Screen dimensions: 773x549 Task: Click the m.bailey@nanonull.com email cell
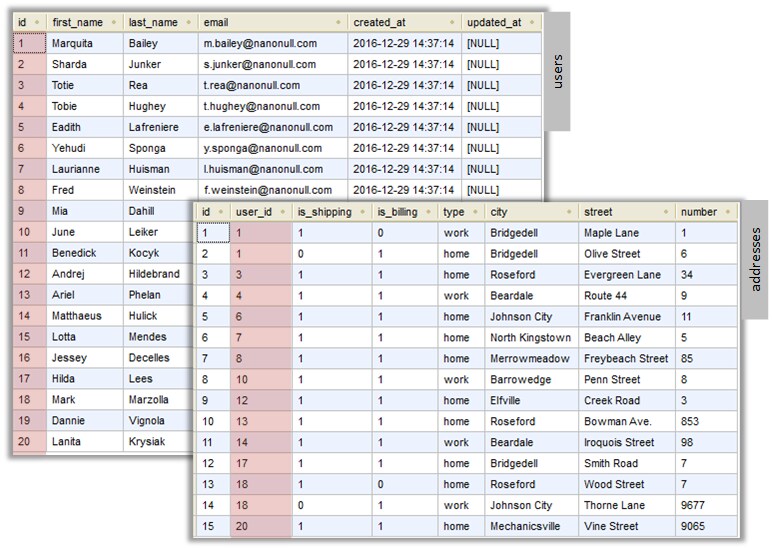pos(260,44)
